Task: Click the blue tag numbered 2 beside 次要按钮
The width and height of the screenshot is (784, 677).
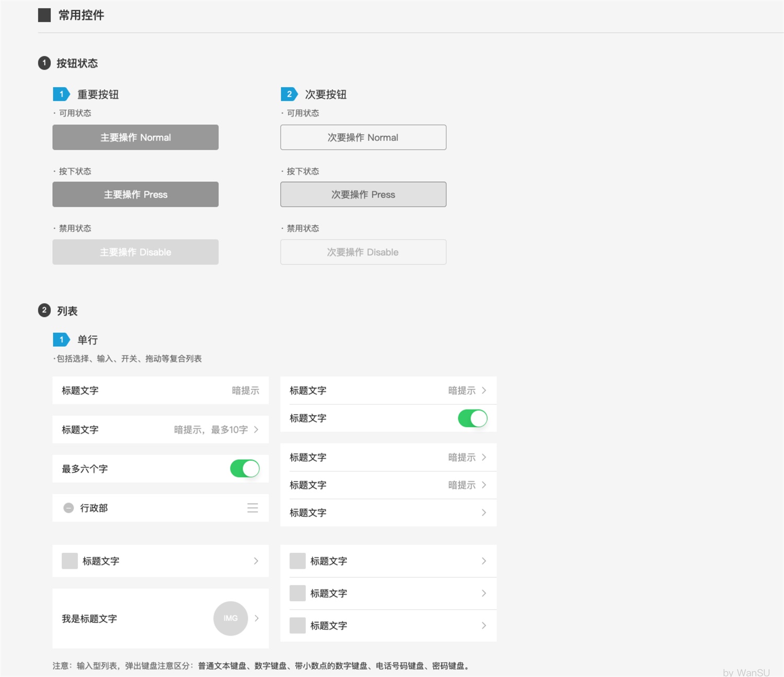Action: coord(289,94)
